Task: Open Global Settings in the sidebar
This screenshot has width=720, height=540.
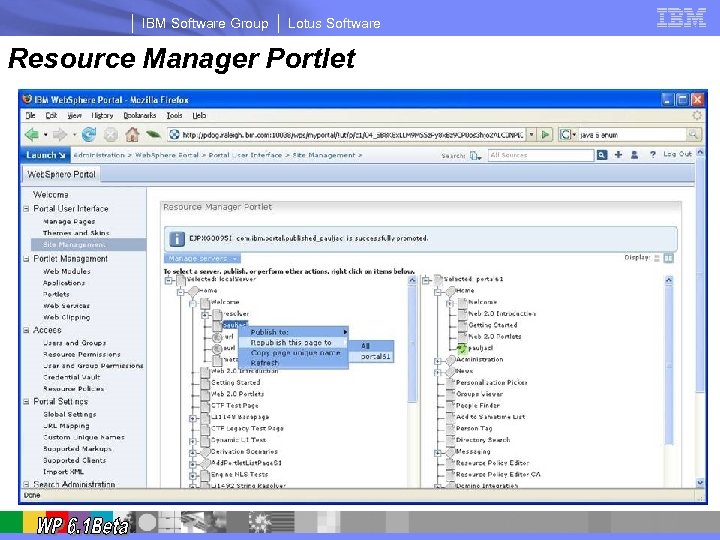Action: coord(70,415)
